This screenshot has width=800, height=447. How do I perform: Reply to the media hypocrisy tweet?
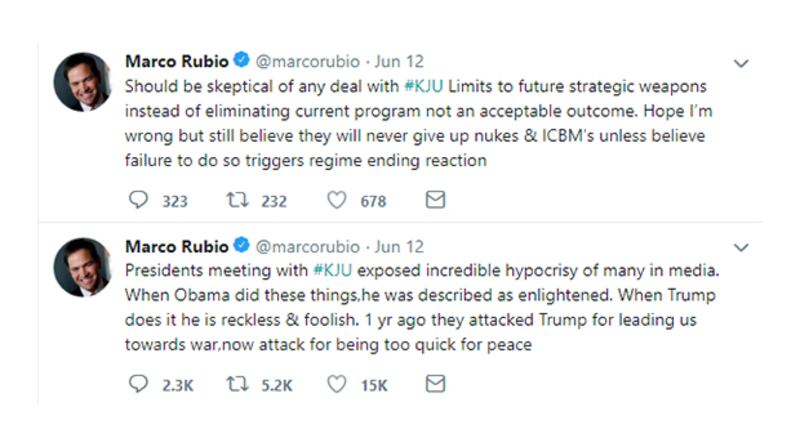pyautogui.click(x=138, y=384)
